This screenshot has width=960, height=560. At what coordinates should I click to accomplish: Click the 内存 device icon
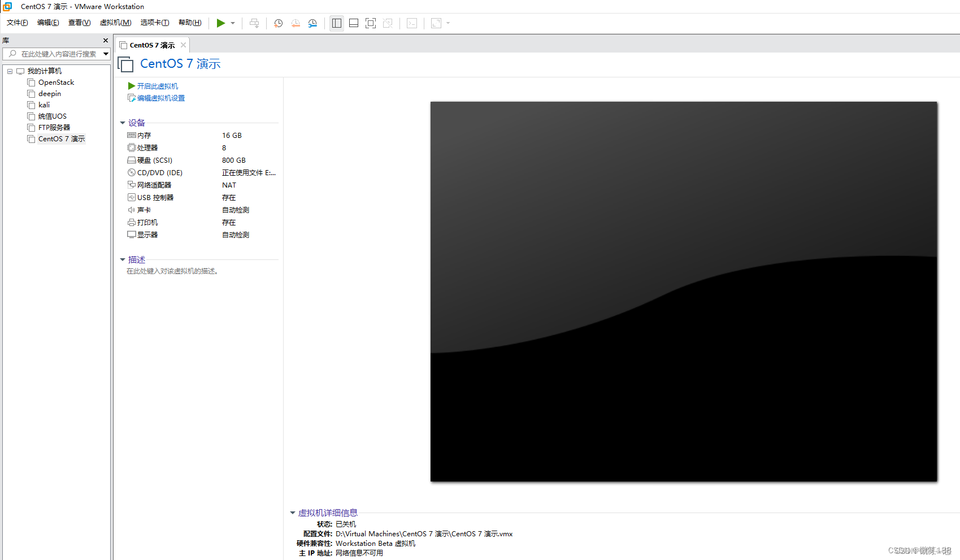[x=132, y=136]
